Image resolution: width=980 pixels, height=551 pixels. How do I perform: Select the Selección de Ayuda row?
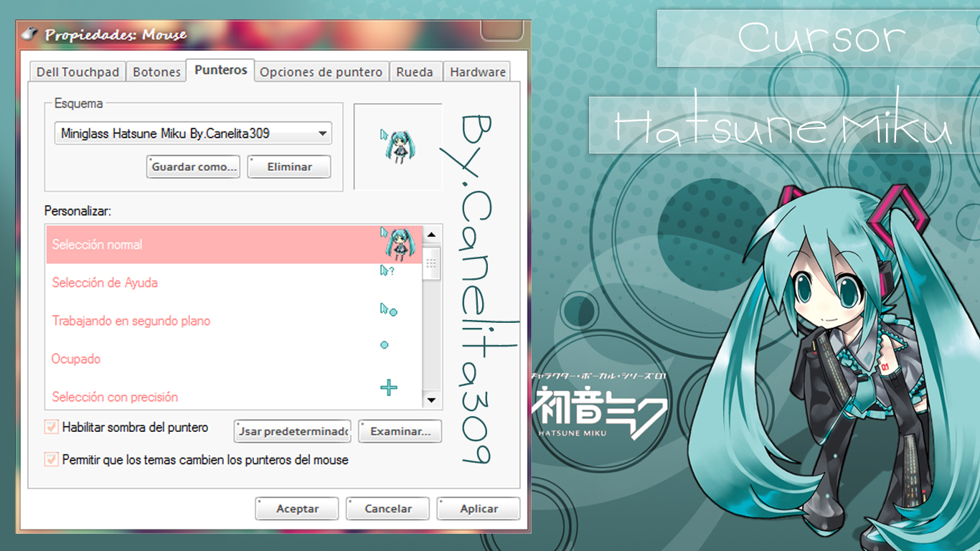tap(234, 283)
